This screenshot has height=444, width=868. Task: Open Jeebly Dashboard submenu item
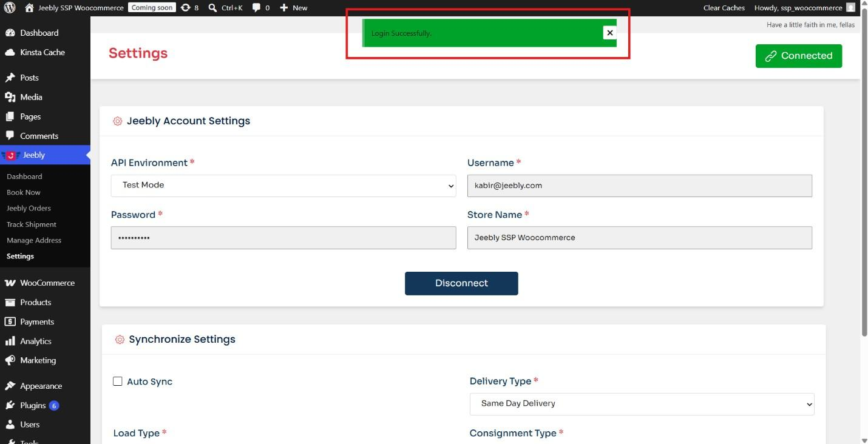24,177
